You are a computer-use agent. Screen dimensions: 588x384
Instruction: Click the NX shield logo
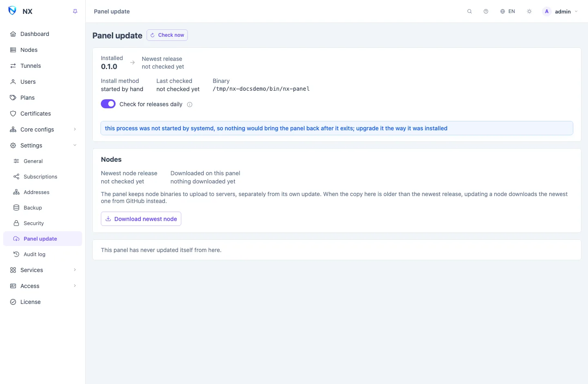12,11
